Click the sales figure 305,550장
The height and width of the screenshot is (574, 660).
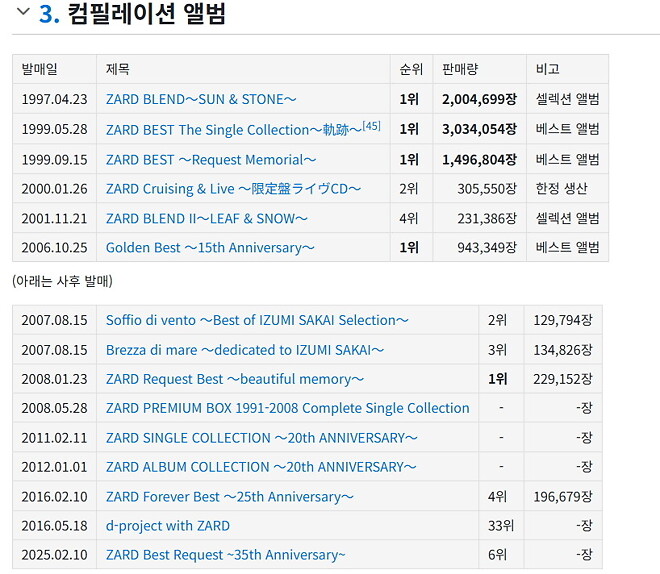click(487, 189)
